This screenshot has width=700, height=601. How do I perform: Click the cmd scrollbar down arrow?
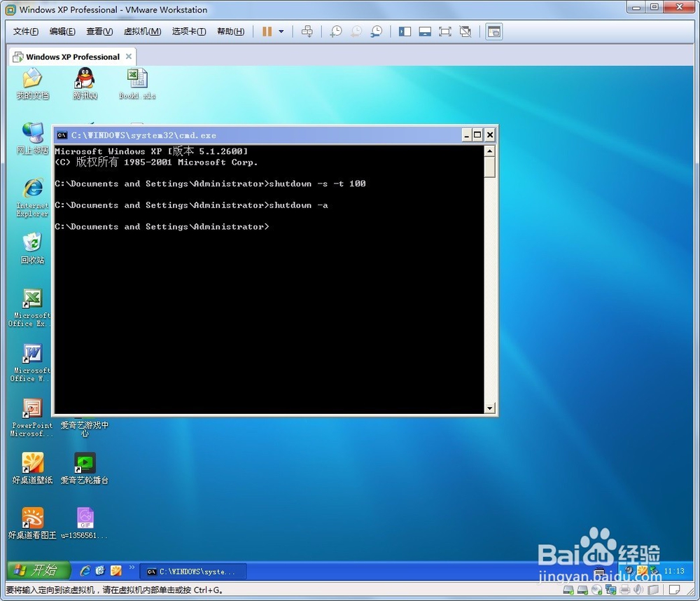(490, 408)
